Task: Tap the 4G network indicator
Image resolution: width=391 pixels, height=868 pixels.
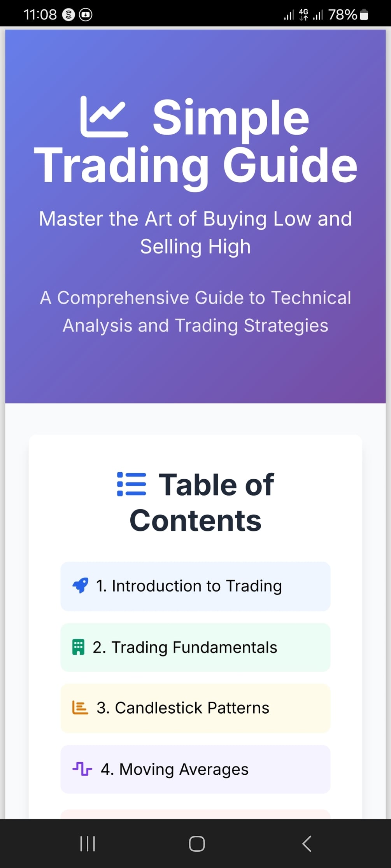Action: (x=303, y=14)
